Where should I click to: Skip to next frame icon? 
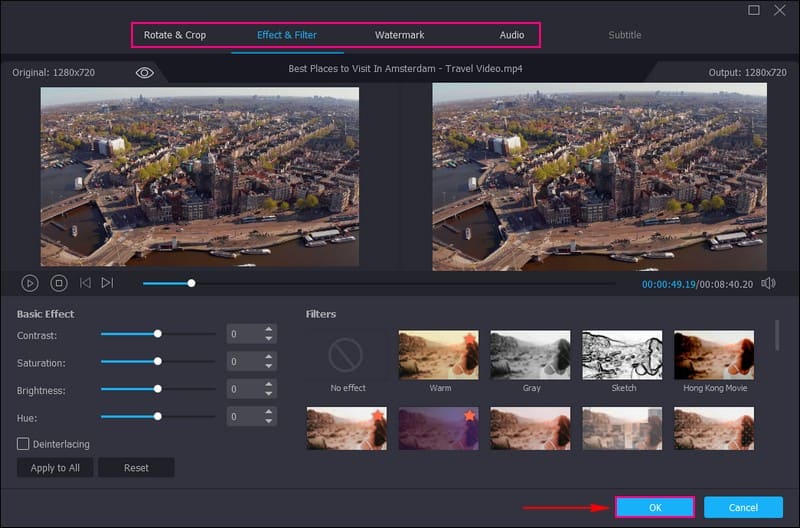pyautogui.click(x=107, y=283)
